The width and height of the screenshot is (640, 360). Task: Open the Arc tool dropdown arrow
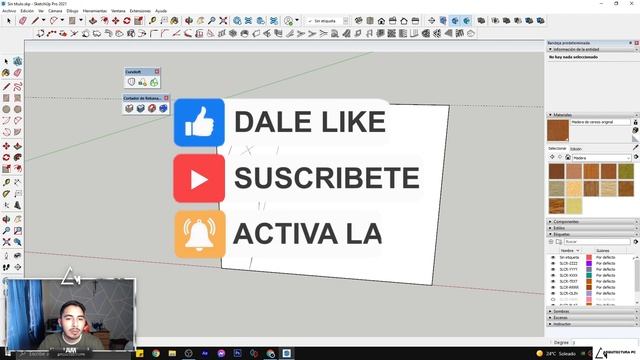coord(62,20)
